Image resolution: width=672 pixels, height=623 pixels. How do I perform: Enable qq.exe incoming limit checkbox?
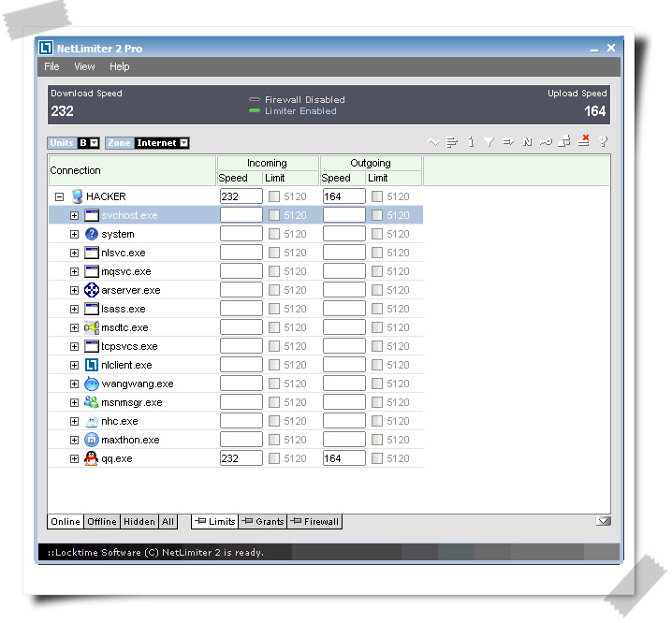(x=274, y=458)
